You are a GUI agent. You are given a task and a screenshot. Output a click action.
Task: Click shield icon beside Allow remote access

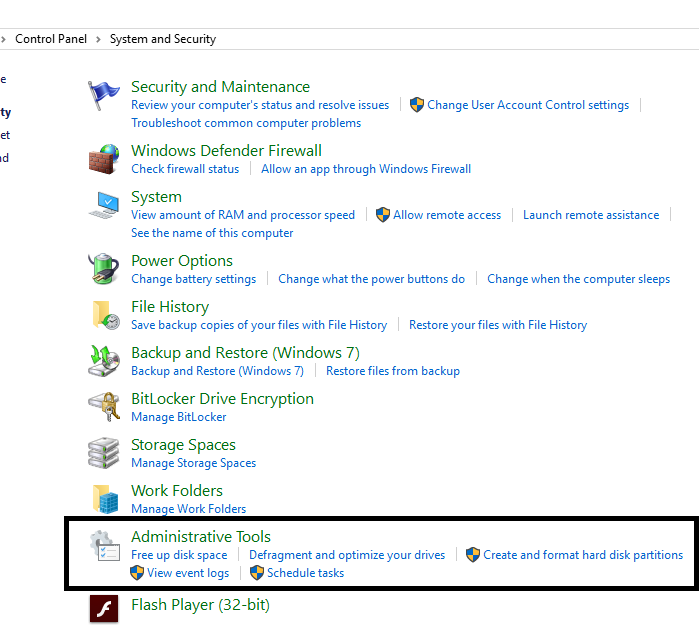[382, 215]
